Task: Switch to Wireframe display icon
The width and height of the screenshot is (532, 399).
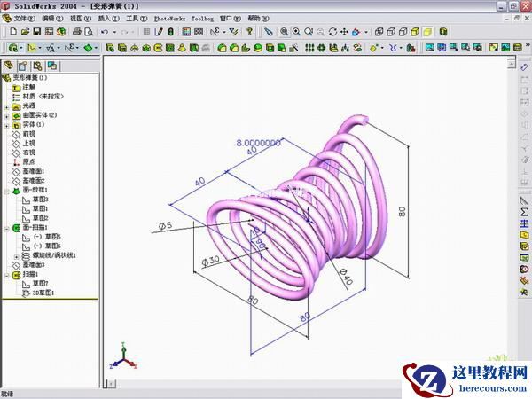Action: click(x=379, y=32)
